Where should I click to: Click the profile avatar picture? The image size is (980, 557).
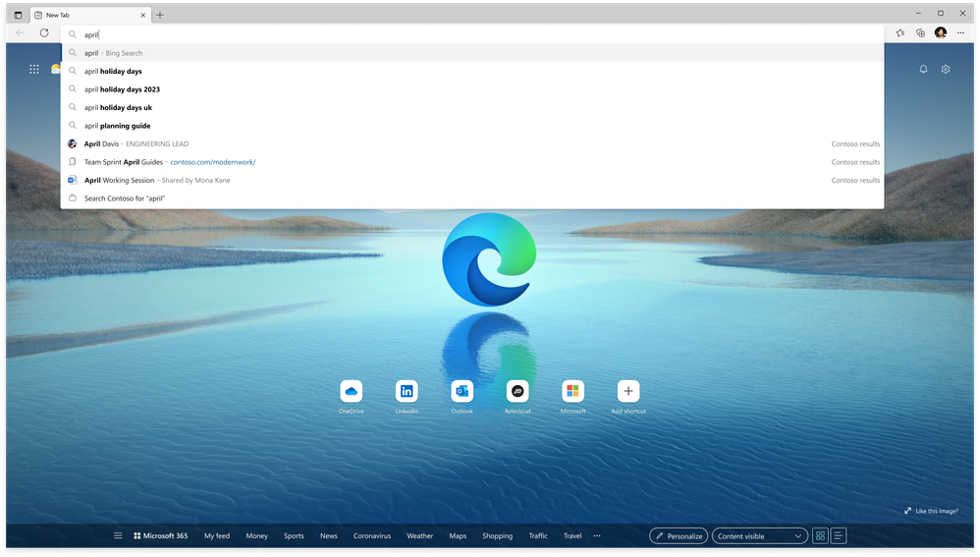tap(941, 33)
